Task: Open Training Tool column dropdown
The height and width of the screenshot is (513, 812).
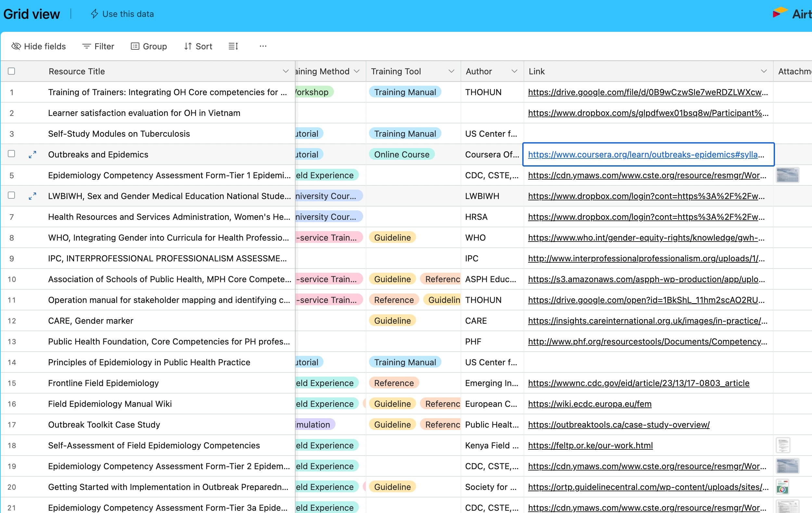Action: click(451, 71)
